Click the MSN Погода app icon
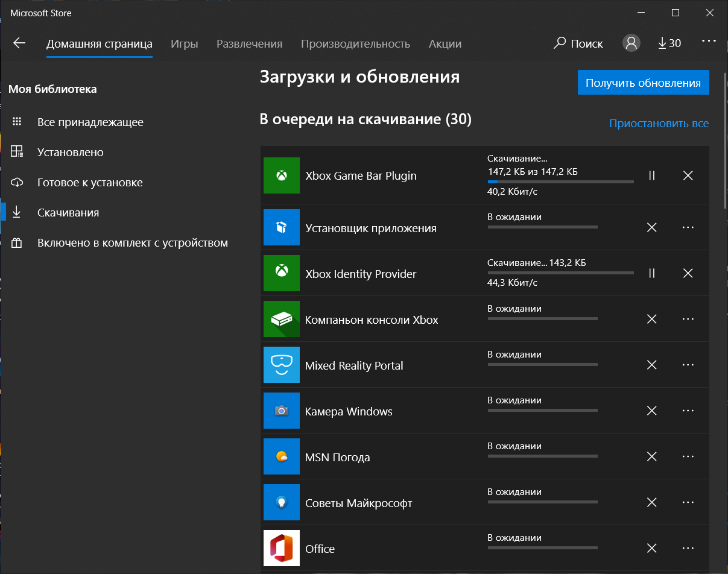The image size is (728, 574). (x=282, y=456)
